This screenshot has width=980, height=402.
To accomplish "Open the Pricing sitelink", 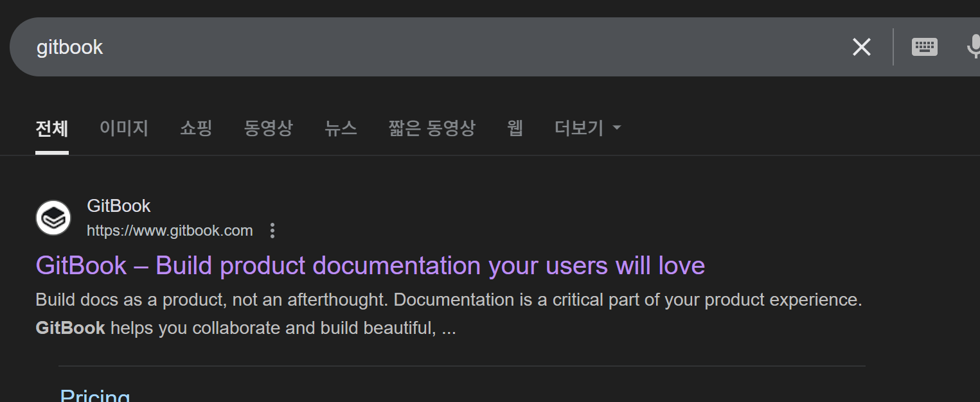I will [95, 395].
